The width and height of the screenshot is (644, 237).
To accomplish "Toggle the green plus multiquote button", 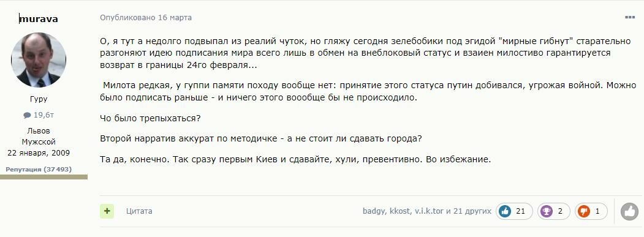I will tap(107, 211).
